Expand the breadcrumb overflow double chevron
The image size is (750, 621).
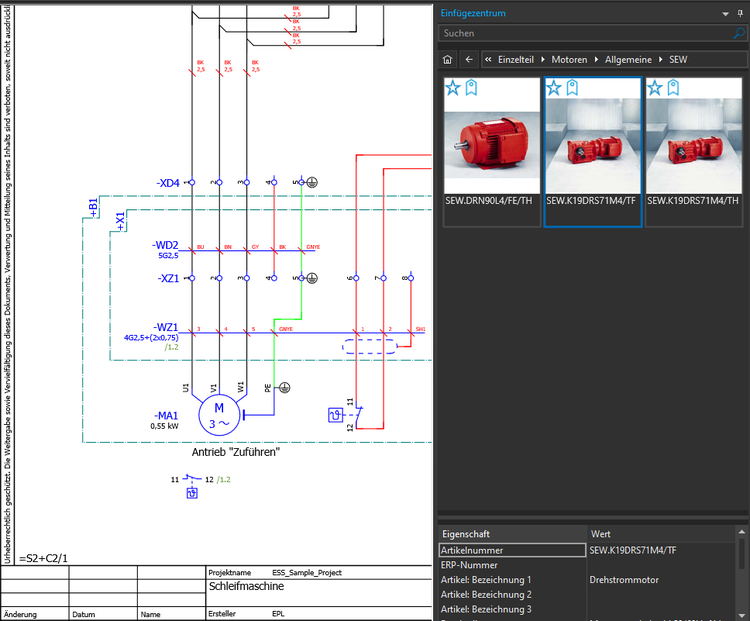488,60
